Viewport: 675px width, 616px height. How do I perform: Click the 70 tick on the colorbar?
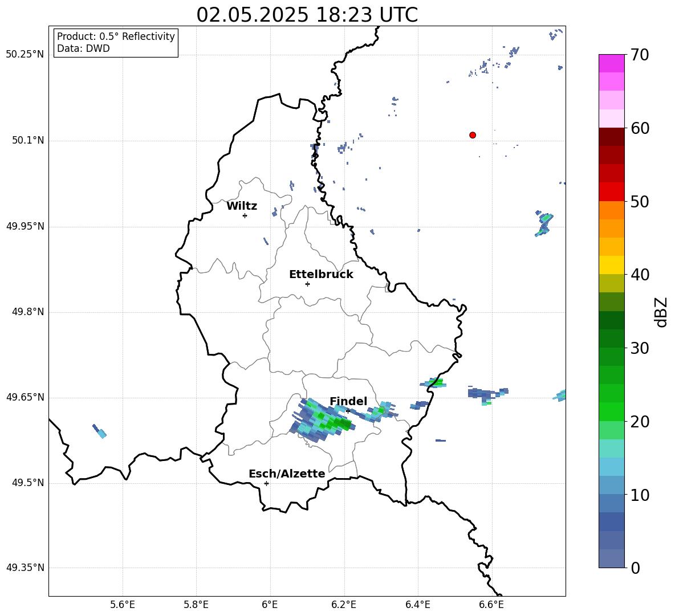click(x=640, y=55)
